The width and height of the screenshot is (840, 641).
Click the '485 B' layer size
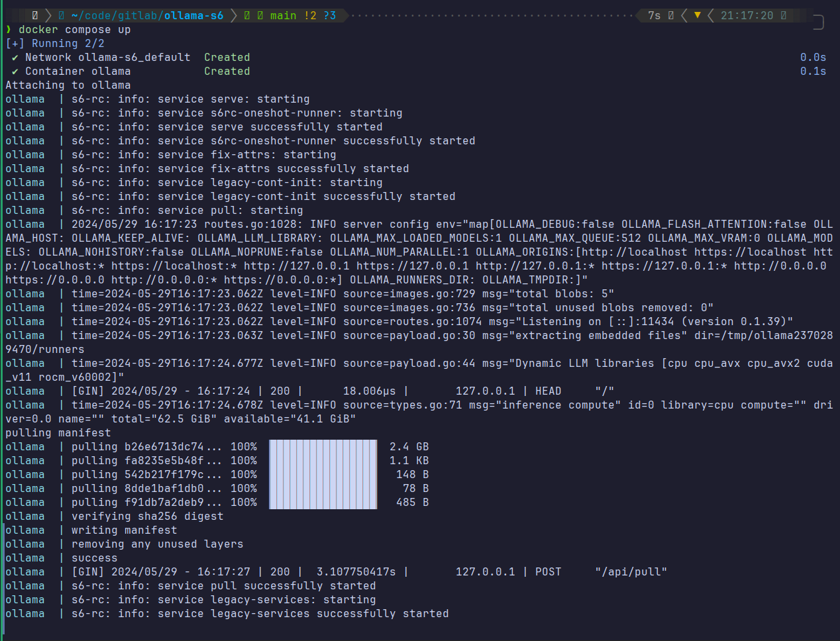413,503
